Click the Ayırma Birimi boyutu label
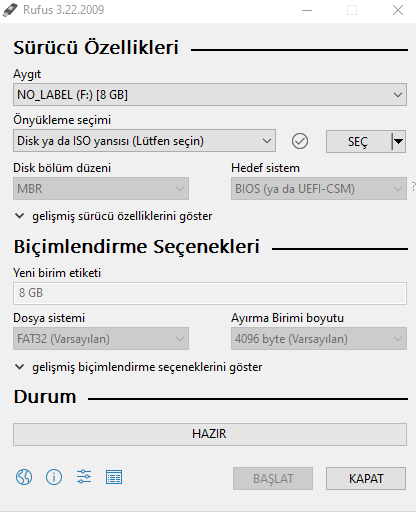The width and height of the screenshot is (416, 512). (287, 318)
